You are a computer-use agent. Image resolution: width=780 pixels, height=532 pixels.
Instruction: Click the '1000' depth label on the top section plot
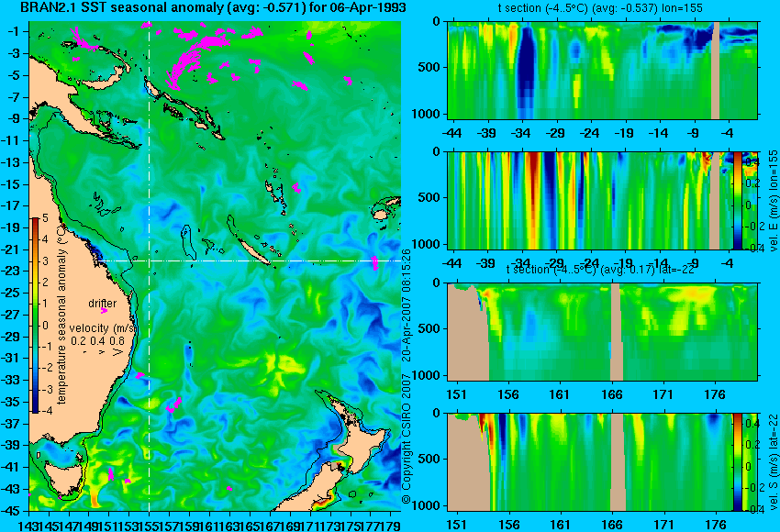pyautogui.click(x=427, y=114)
